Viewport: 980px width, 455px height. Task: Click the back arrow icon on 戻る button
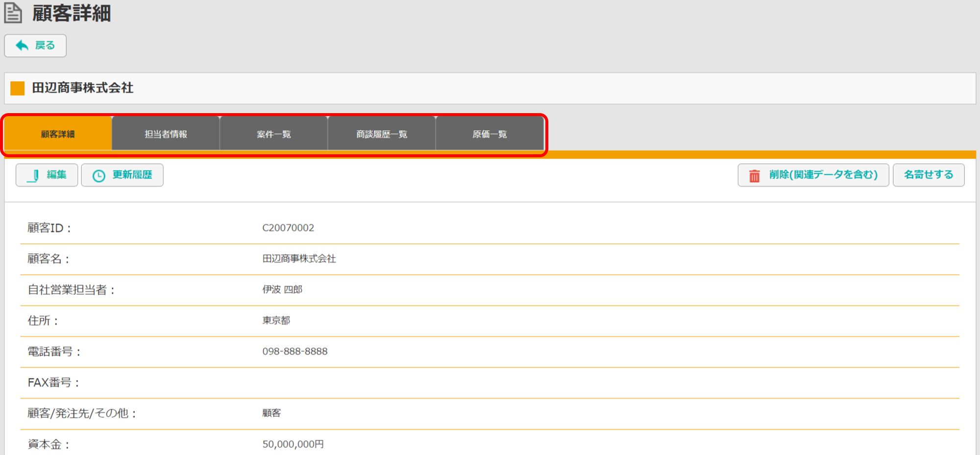coord(22,46)
